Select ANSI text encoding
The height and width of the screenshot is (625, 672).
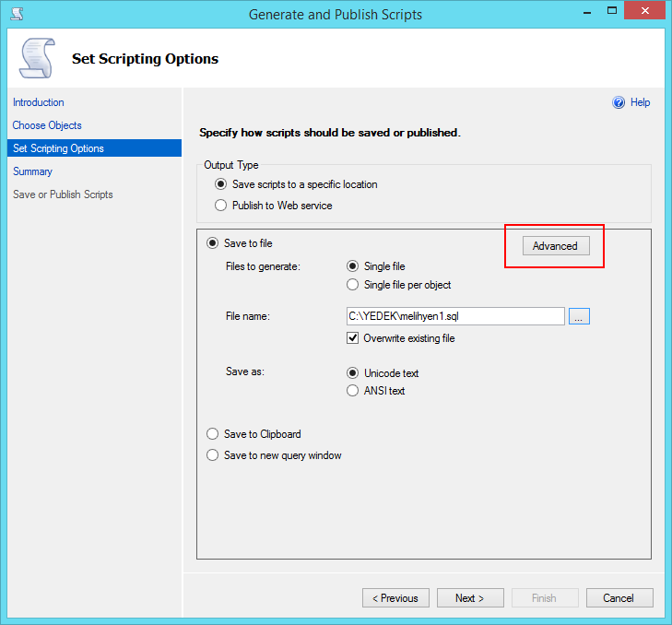(352, 391)
